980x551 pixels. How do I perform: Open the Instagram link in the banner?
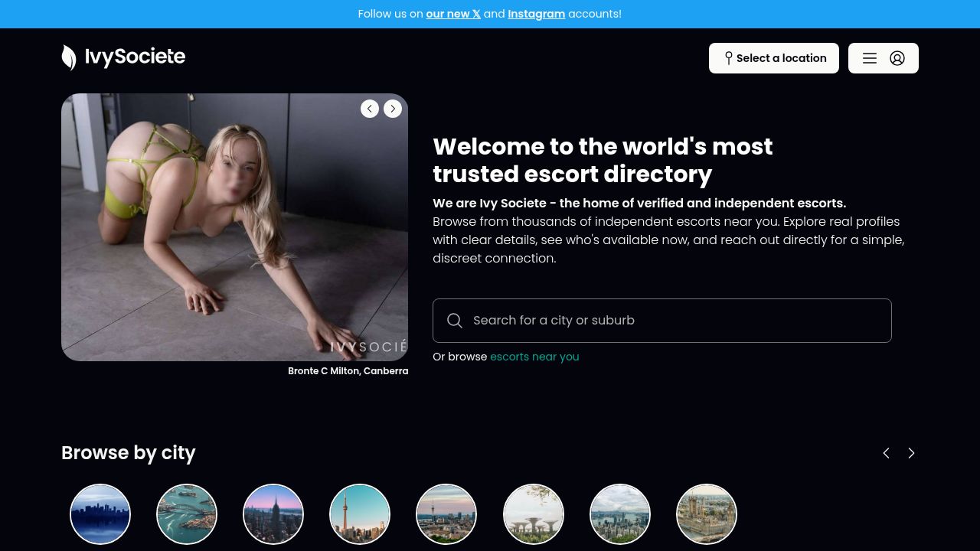tap(537, 14)
